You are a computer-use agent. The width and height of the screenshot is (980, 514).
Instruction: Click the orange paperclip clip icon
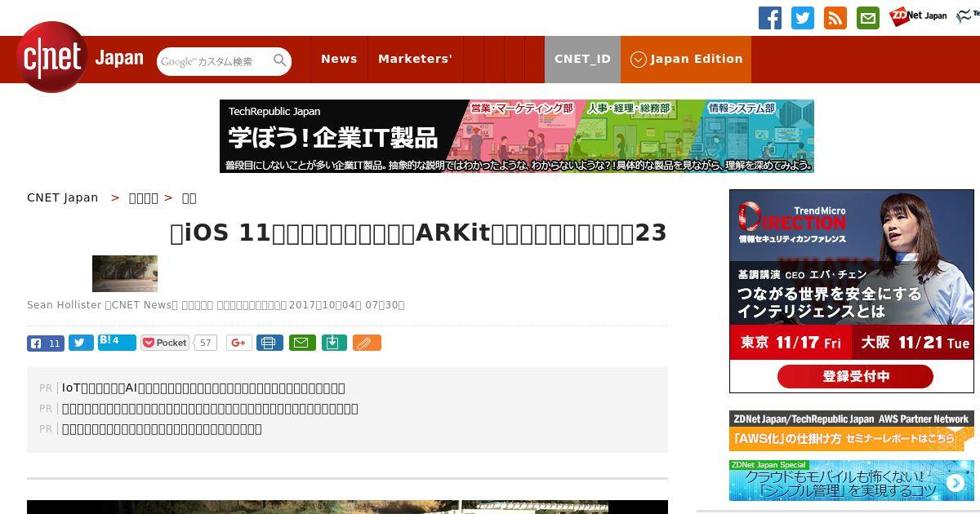(x=367, y=343)
